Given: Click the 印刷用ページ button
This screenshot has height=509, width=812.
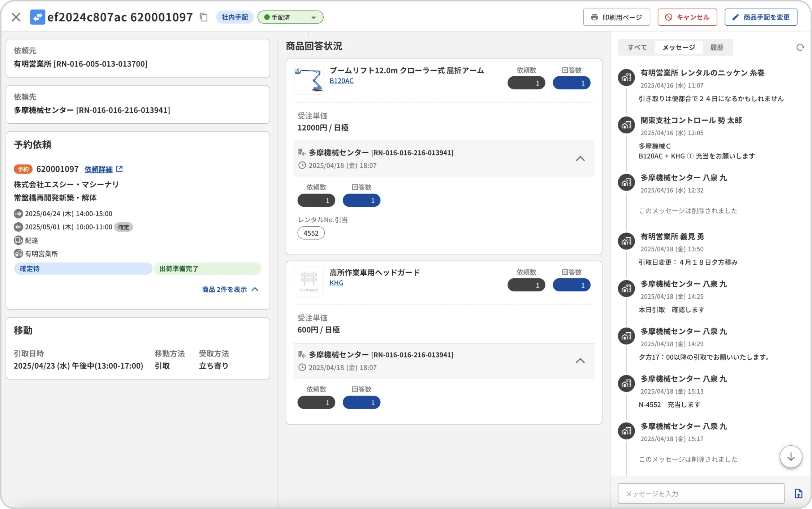Looking at the screenshot, I should tap(616, 17).
